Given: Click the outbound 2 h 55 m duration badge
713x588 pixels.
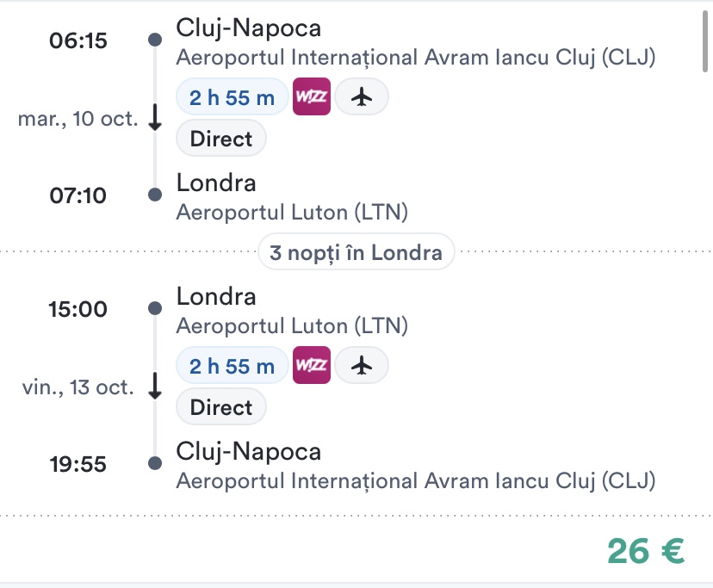Looking at the screenshot, I should (232, 97).
